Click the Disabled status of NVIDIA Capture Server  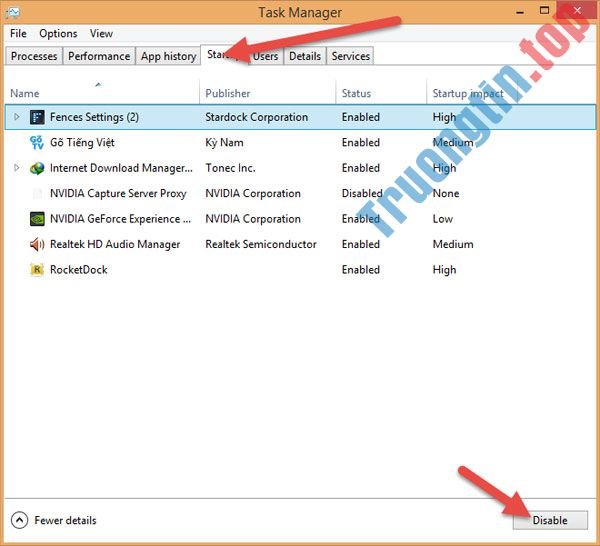point(362,194)
